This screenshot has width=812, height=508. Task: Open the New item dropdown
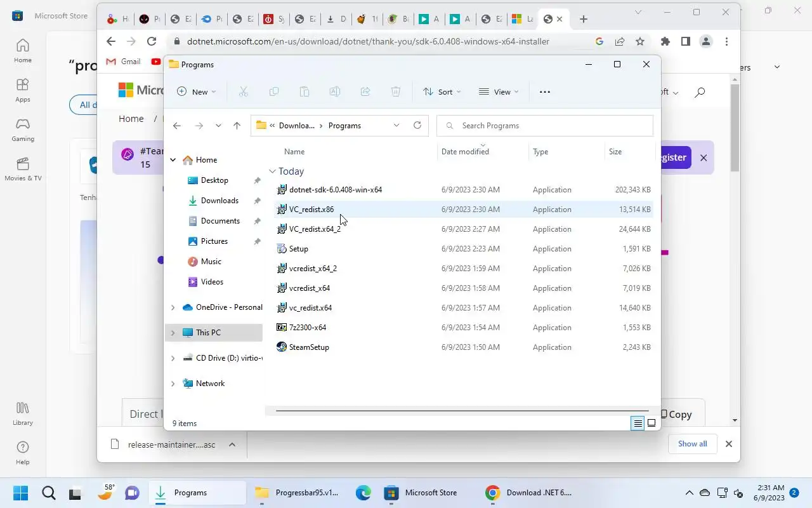click(197, 91)
